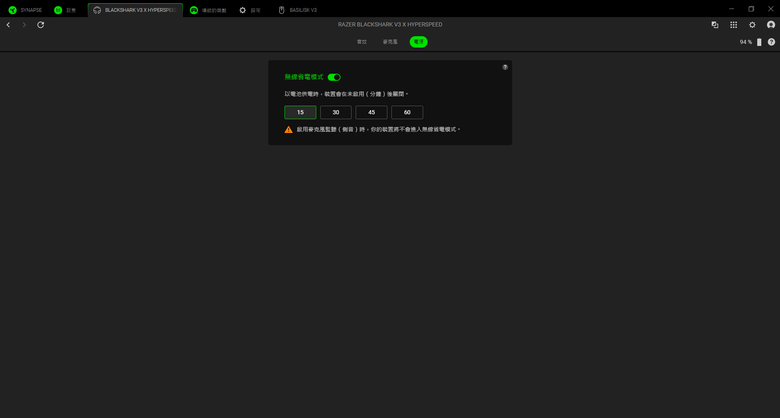Set power-off timer to 45 minutes
Viewport: 780px width, 418px height.
pyautogui.click(x=372, y=112)
